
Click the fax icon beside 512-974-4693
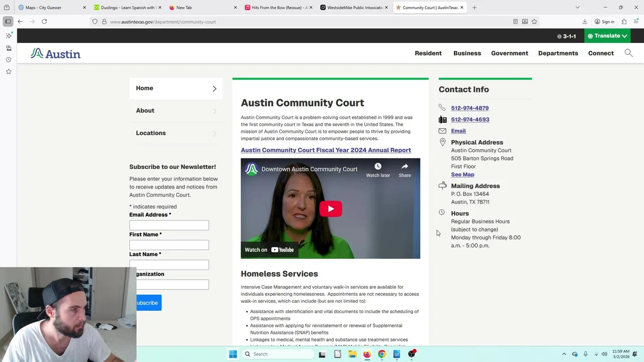point(442,119)
